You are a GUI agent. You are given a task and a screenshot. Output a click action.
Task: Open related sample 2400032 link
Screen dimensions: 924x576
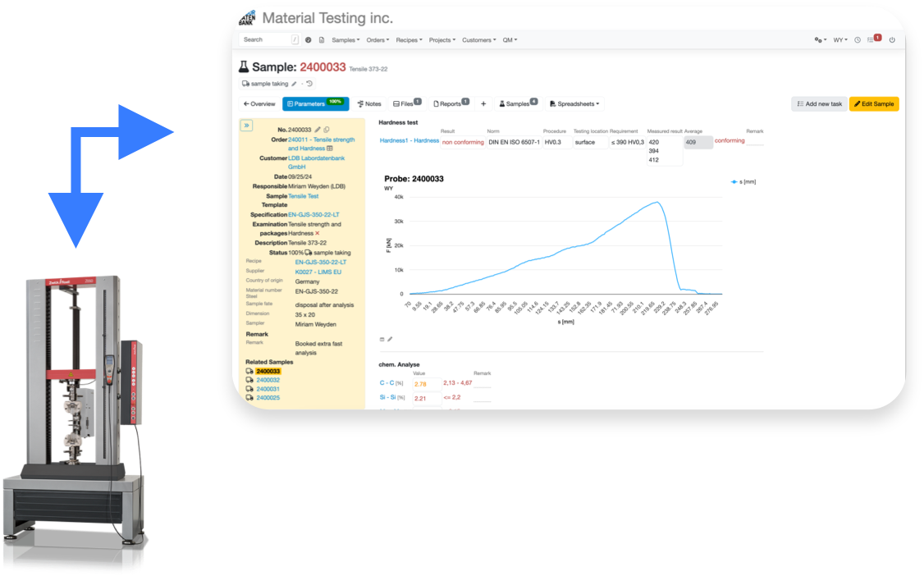coord(268,380)
